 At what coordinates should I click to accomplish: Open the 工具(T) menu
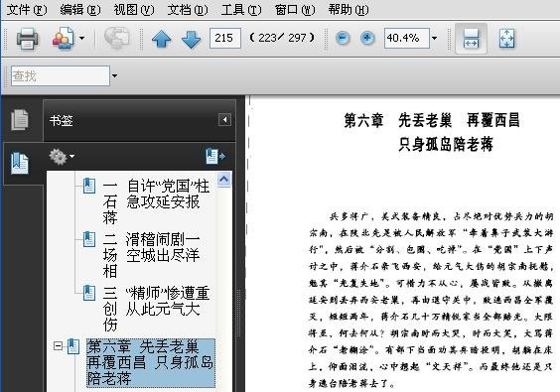pos(241,10)
